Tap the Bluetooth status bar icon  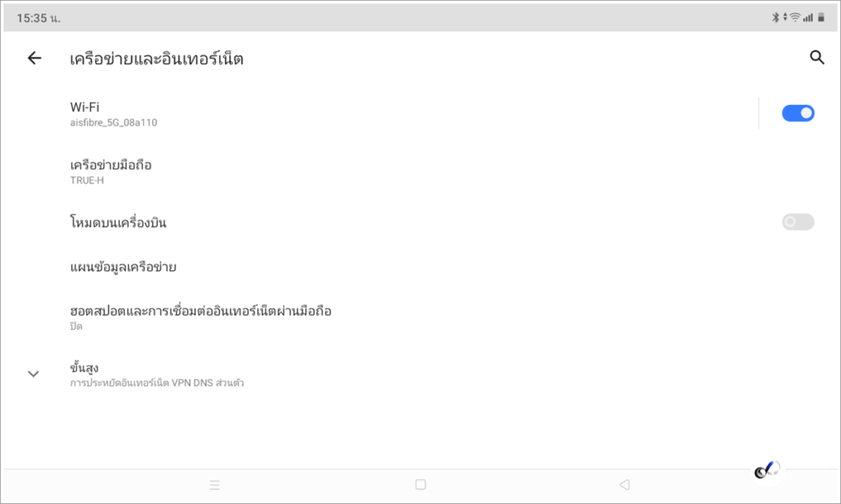pos(775,18)
